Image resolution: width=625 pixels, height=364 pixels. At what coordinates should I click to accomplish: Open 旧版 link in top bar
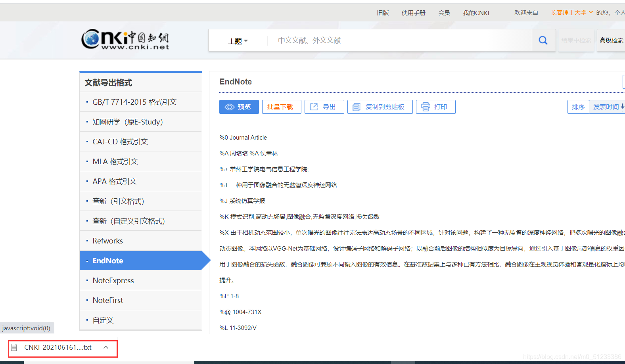(383, 13)
